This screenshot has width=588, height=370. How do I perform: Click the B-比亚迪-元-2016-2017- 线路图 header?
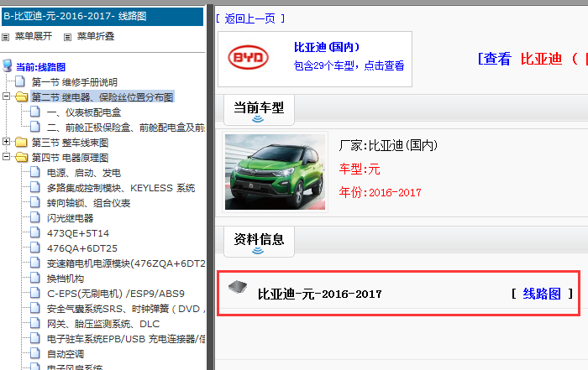[x=102, y=16]
